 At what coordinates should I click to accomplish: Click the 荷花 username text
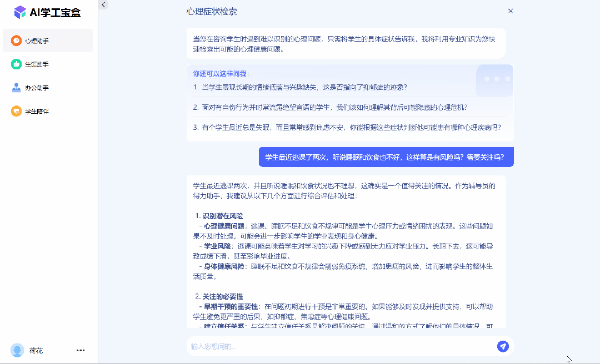36,351
